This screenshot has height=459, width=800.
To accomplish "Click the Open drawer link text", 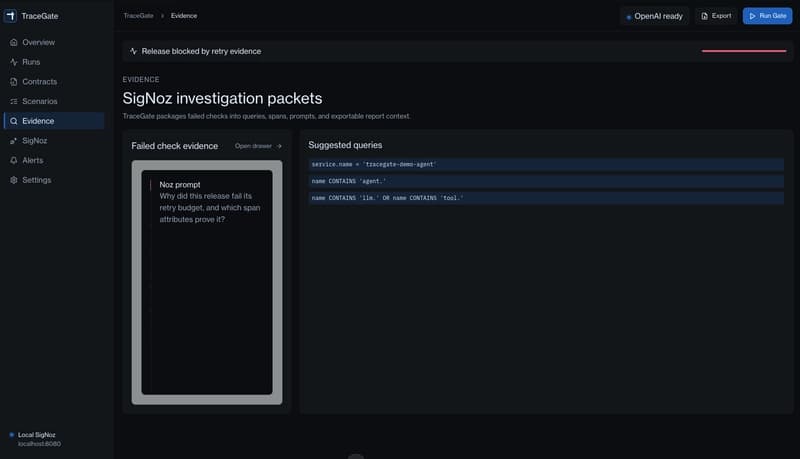I will tap(253, 146).
